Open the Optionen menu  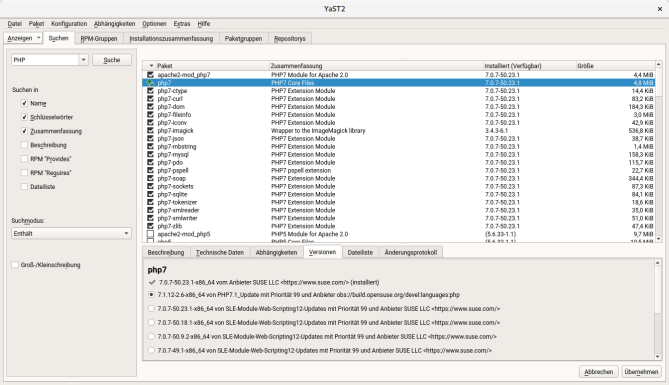154,24
